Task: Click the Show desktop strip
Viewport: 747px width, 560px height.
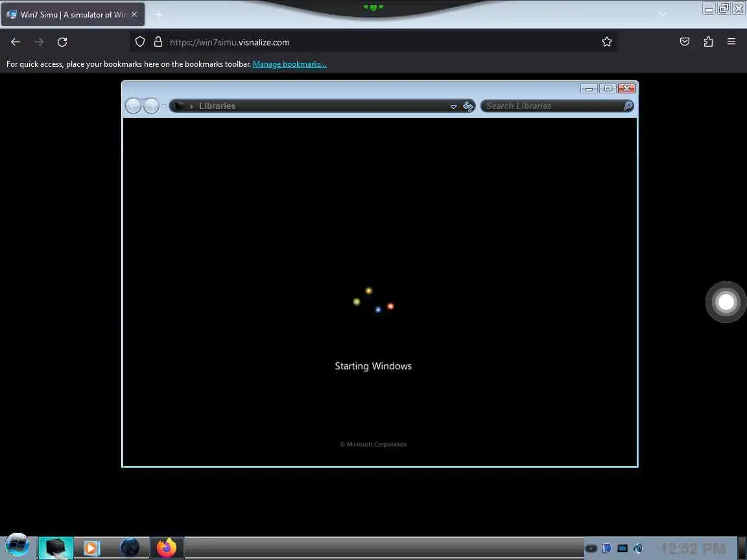Action: pos(742,548)
